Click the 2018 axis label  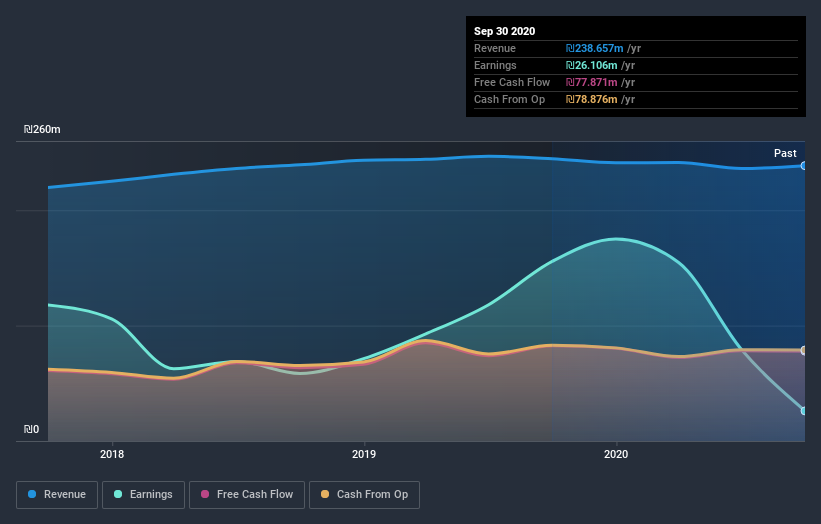112,454
